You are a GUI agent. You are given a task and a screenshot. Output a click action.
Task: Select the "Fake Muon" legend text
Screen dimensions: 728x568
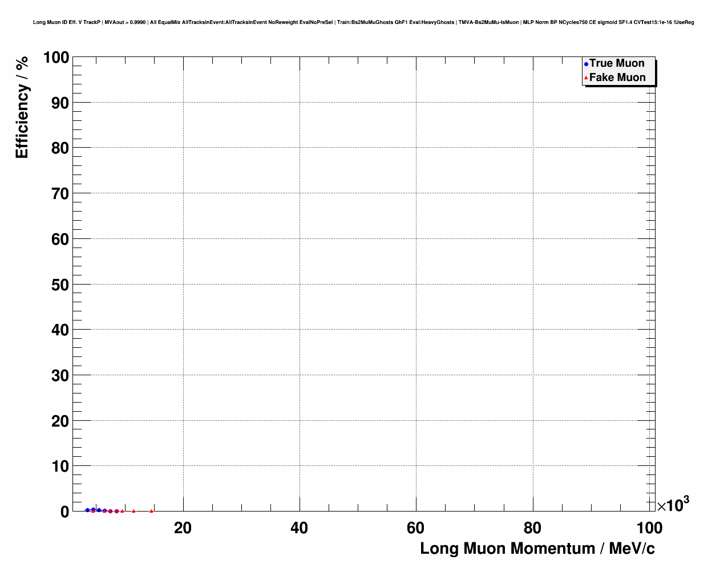[x=617, y=78]
